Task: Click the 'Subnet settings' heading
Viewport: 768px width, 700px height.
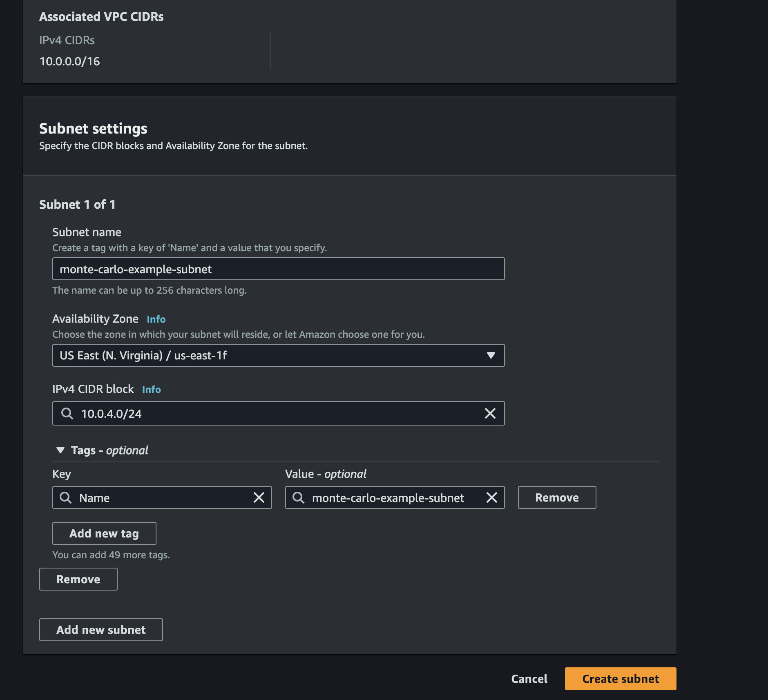Action: [x=93, y=128]
